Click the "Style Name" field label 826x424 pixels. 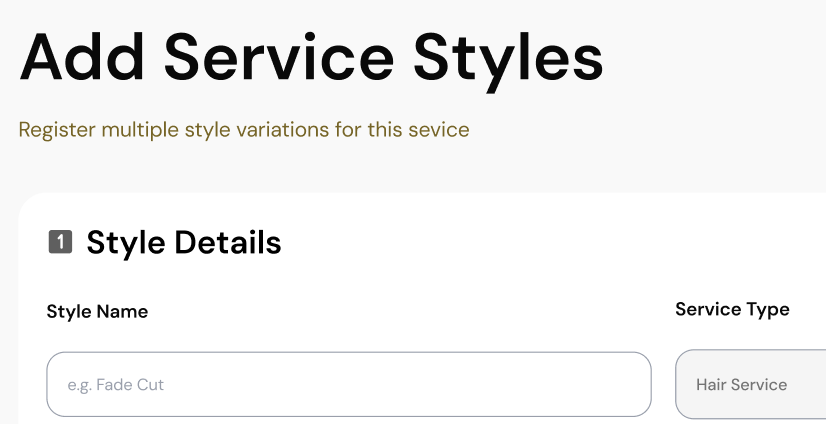97,312
